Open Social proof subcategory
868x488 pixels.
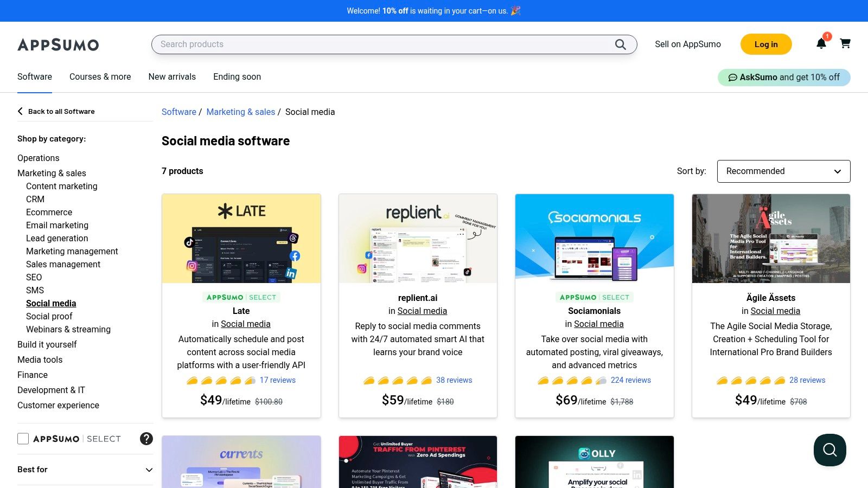pos(49,316)
